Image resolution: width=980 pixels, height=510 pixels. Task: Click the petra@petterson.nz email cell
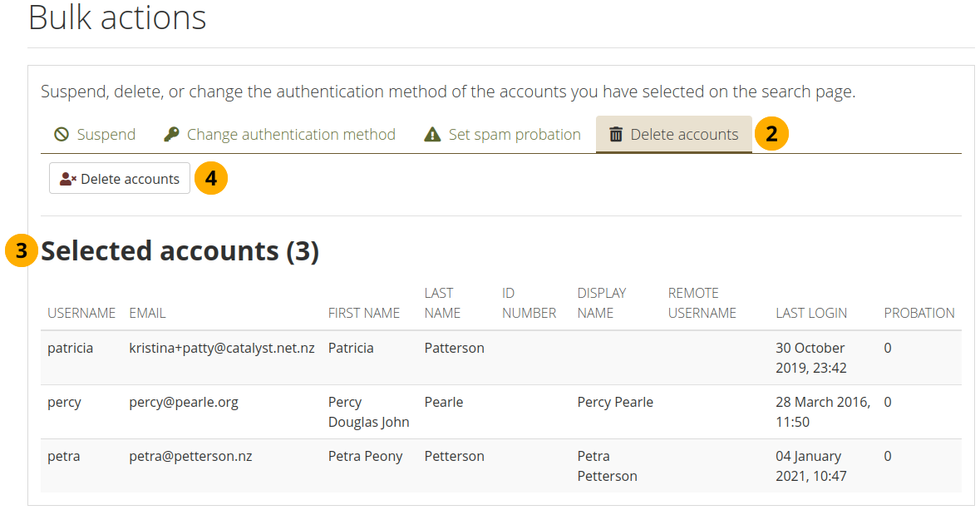coord(190,457)
